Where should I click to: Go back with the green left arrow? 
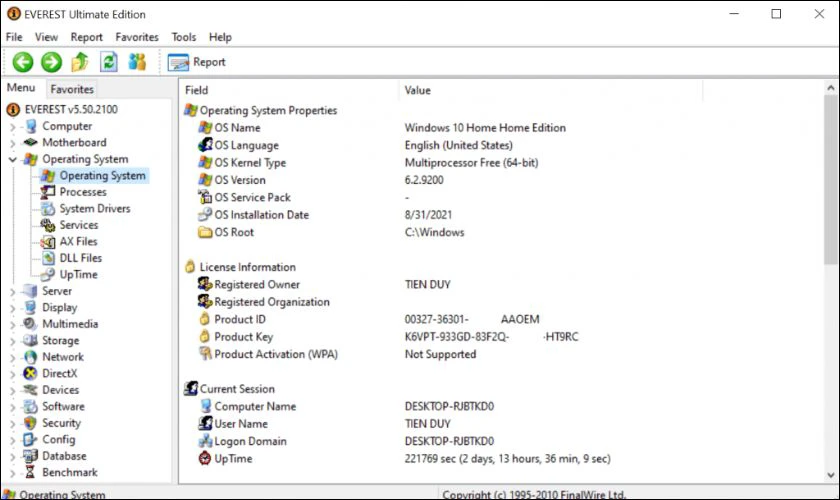coord(23,62)
